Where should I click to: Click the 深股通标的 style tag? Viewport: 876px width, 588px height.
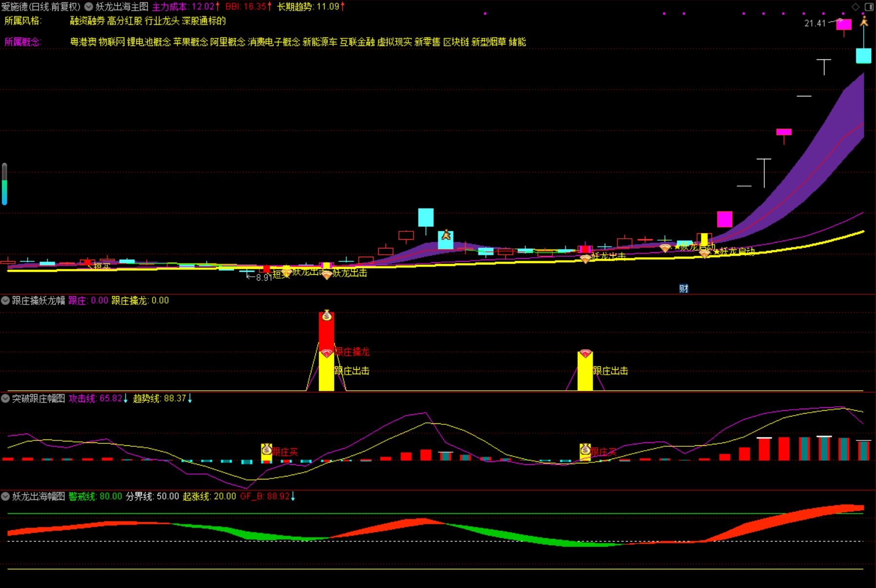pyautogui.click(x=204, y=21)
